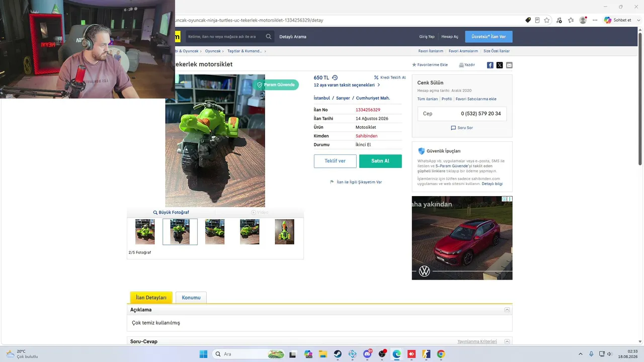The image size is (644, 362).
Task: Click the Ücretsiz İlan Ver button
Action: (489, 37)
